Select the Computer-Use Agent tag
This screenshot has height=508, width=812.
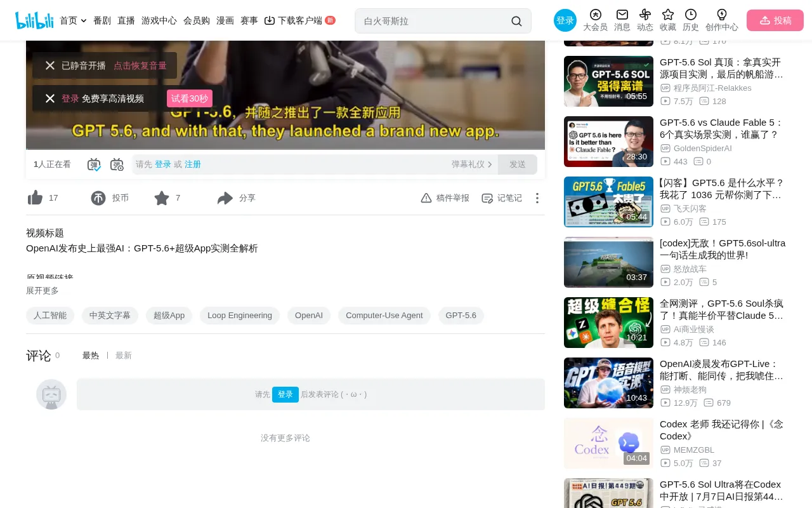384,316
